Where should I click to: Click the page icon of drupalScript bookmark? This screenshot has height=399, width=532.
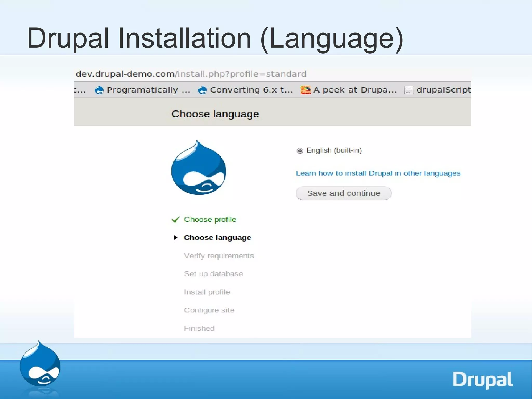coord(409,90)
